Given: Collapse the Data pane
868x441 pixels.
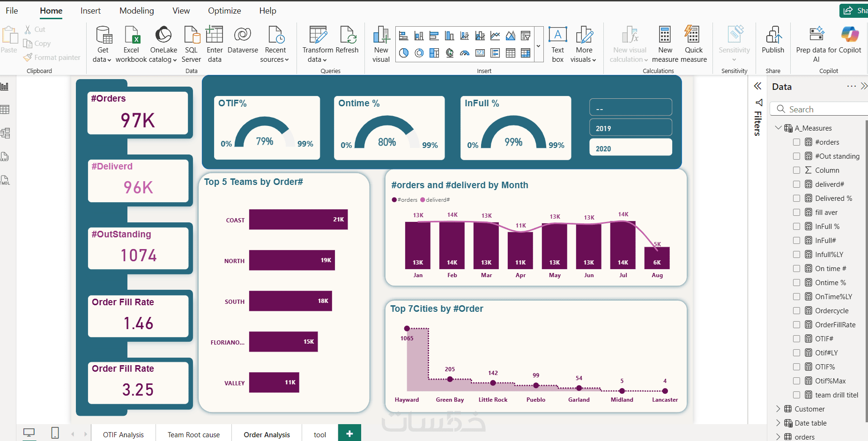Looking at the screenshot, I should click(x=864, y=86).
